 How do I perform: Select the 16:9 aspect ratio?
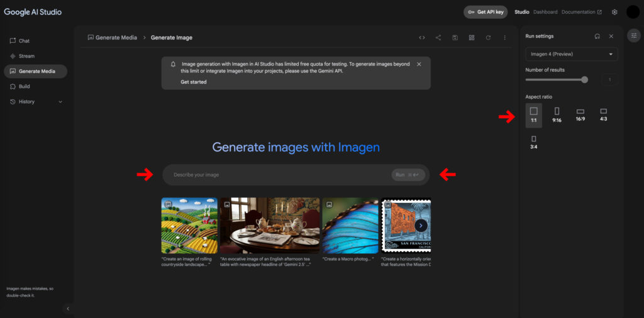(580, 115)
